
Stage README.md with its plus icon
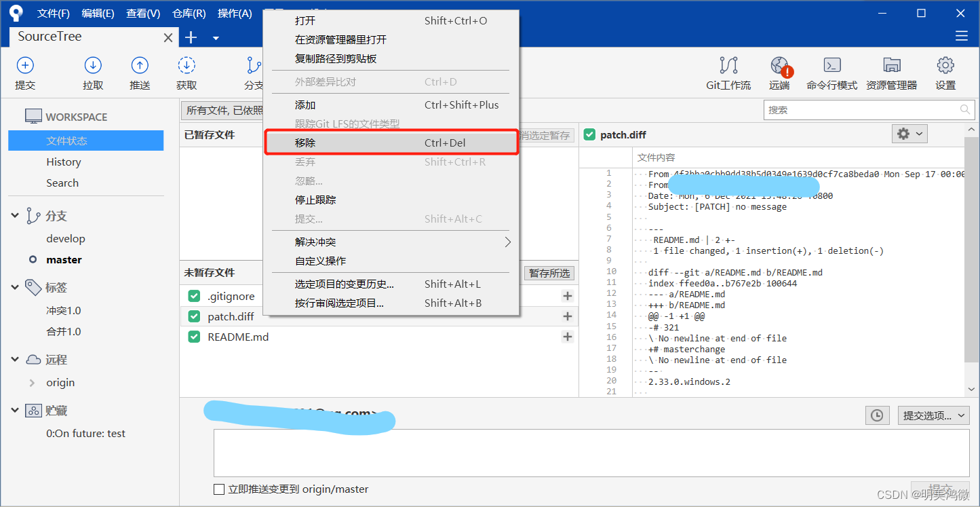568,337
